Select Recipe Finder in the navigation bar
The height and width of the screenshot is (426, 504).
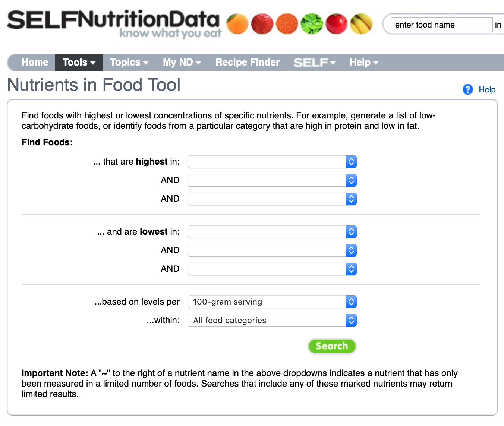pos(247,62)
